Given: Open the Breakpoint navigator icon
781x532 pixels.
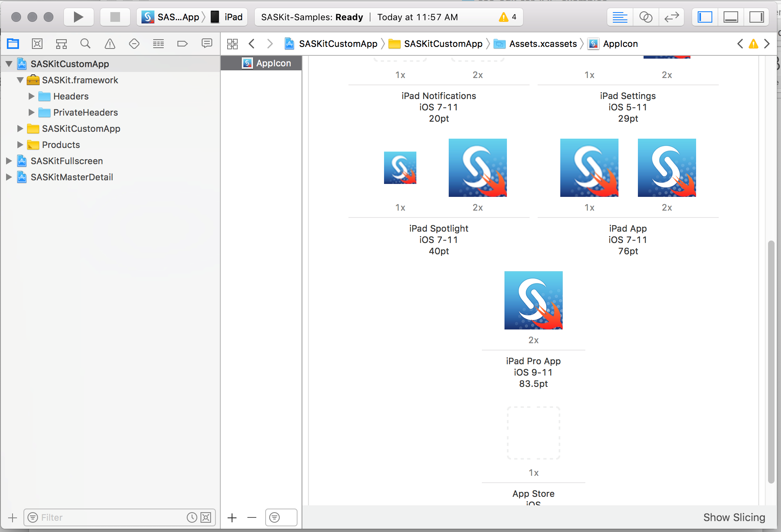Looking at the screenshot, I should click(182, 44).
